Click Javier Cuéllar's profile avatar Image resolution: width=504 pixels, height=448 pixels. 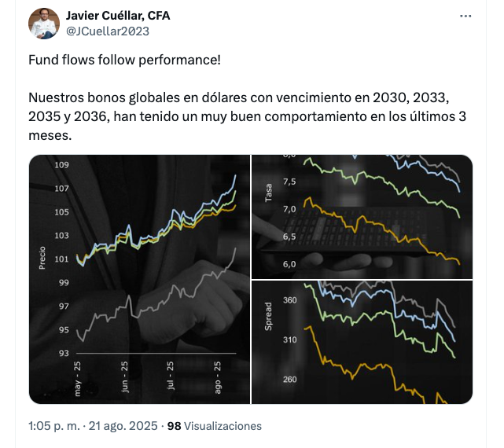tap(44, 24)
